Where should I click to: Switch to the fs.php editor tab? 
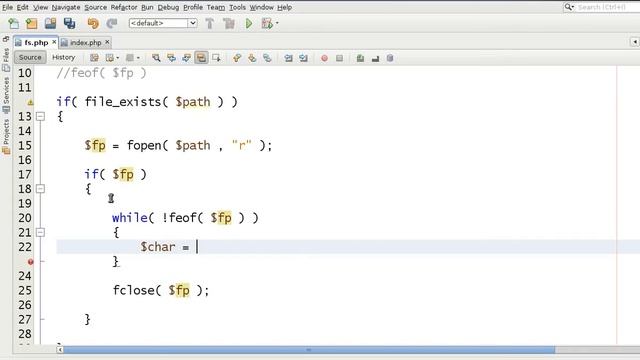pyautogui.click(x=36, y=42)
